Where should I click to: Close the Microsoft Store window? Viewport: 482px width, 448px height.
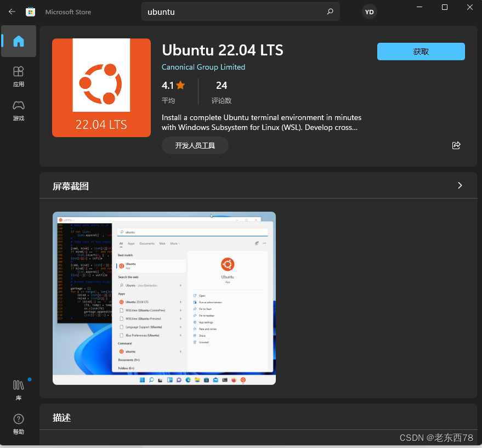click(470, 7)
